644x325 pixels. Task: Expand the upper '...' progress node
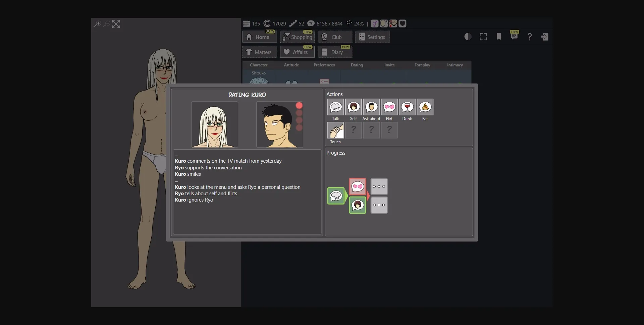[379, 186]
